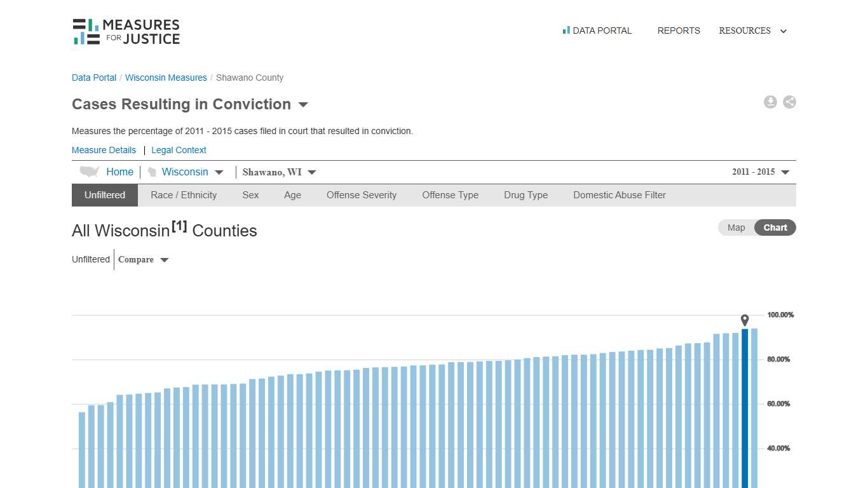The width and height of the screenshot is (868, 488).
Task: Click the download measure data icon
Action: [770, 102]
